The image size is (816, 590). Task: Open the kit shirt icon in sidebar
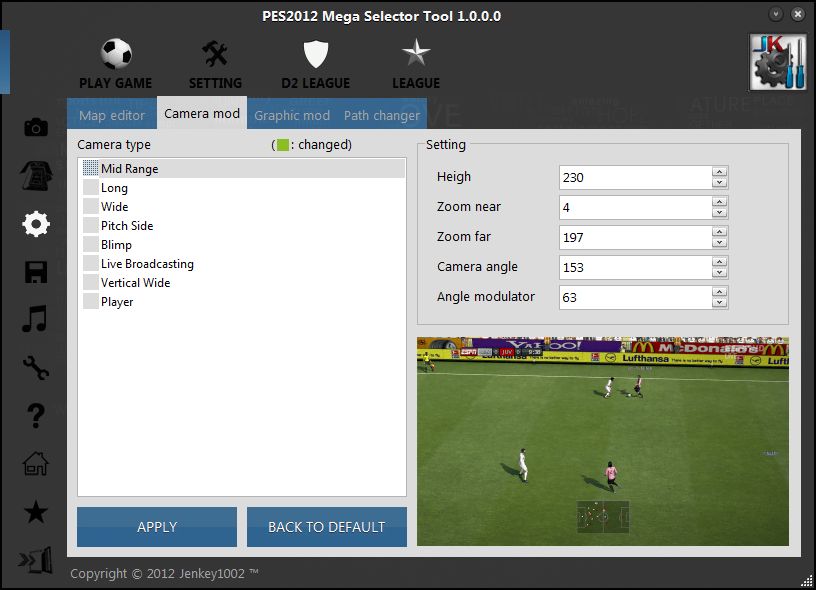click(36, 175)
